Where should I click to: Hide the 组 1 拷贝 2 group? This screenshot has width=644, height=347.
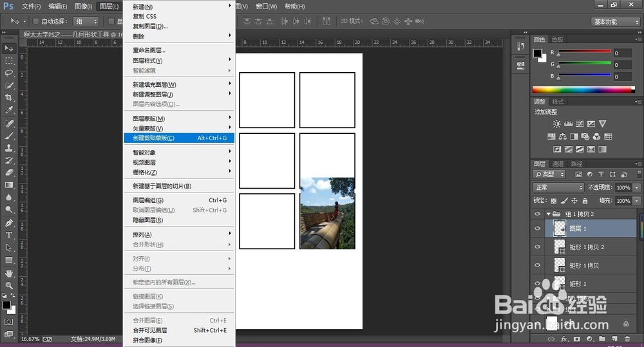click(x=537, y=214)
